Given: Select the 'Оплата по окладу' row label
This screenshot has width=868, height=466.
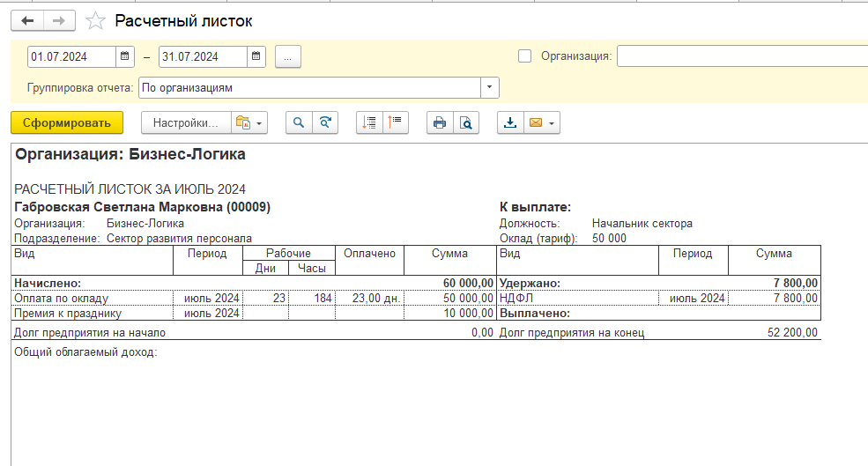Looking at the screenshot, I should pyautogui.click(x=62, y=299).
